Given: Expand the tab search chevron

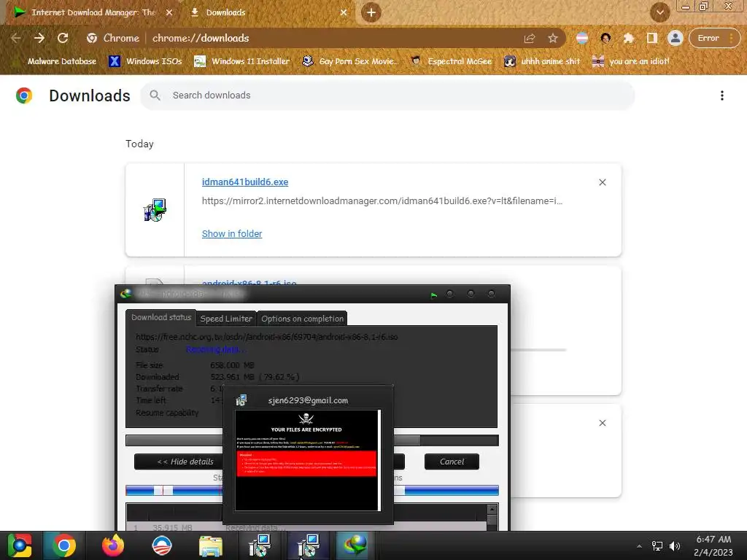Looking at the screenshot, I should (x=659, y=12).
